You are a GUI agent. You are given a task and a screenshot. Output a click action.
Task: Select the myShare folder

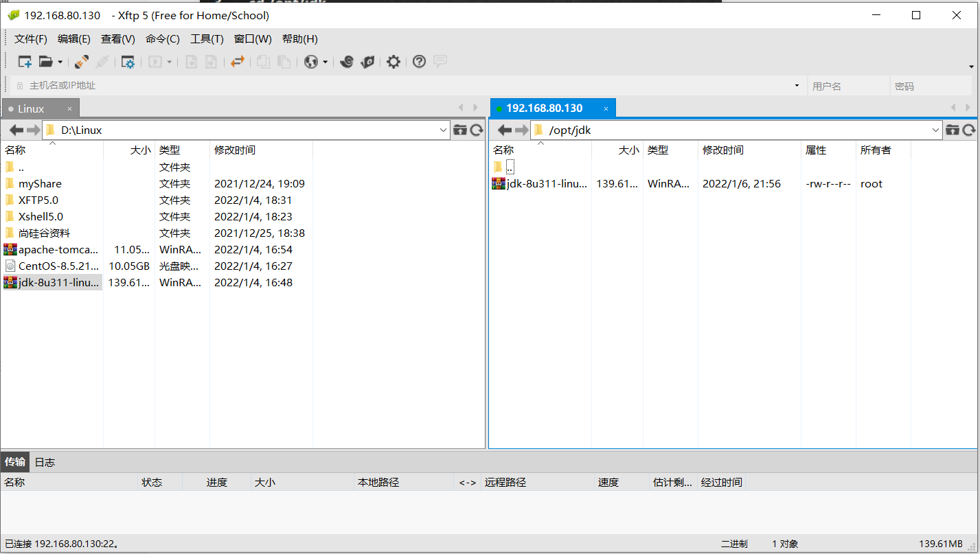40,183
